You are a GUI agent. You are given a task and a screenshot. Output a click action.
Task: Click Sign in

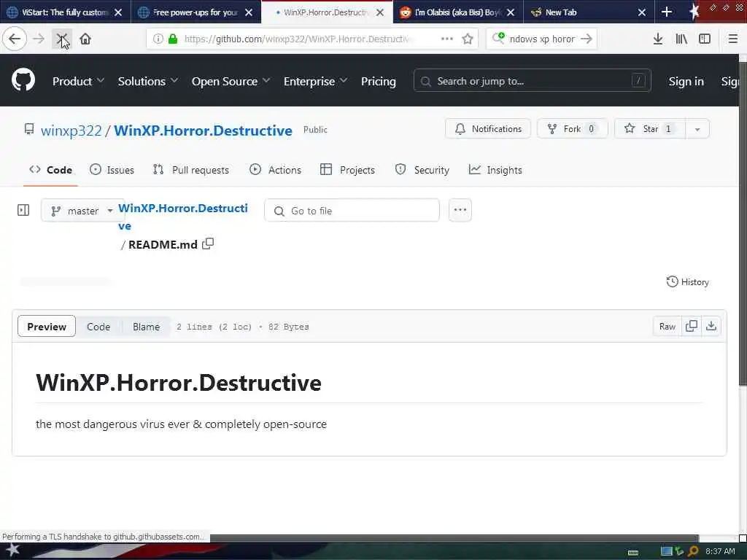tap(686, 82)
